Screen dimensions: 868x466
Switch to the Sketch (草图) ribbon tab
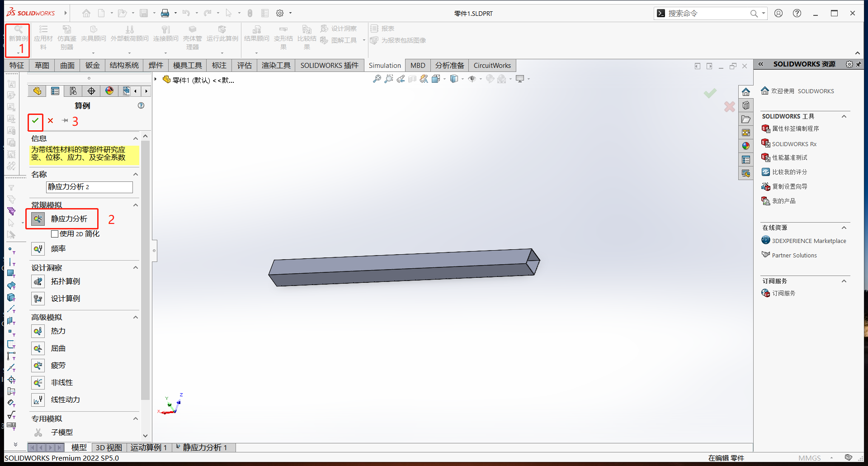point(42,66)
